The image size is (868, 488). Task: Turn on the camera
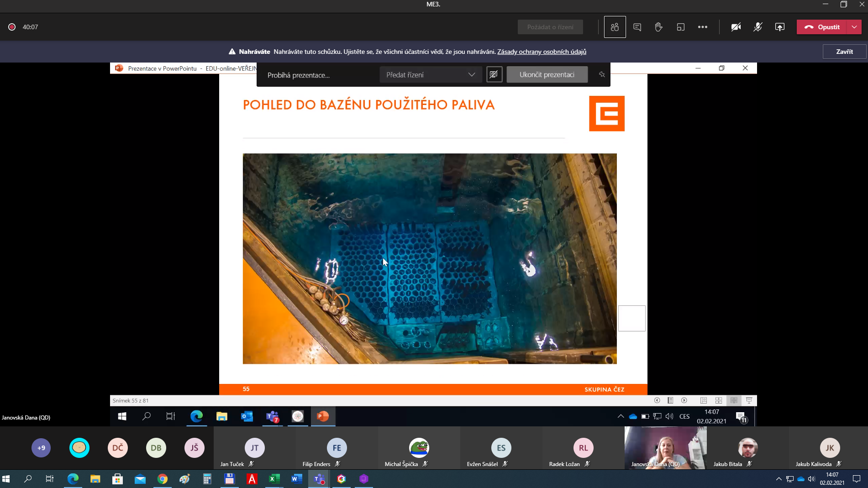pos(736,27)
